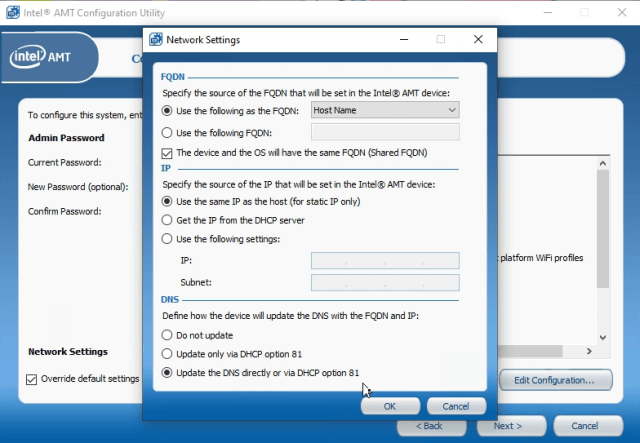The width and height of the screenshot is (640, 443).
Task: Click the scroll-down arrow in the right panel
Action: pyautogui.click(x=603, y=337)
